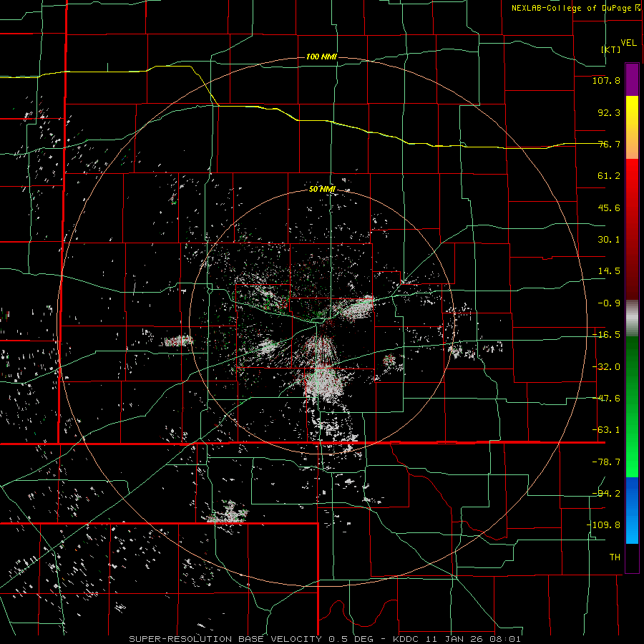Select the -94.2 legend value
The width and height of the screenshot is (644, 644).
(x=606, y=493)
